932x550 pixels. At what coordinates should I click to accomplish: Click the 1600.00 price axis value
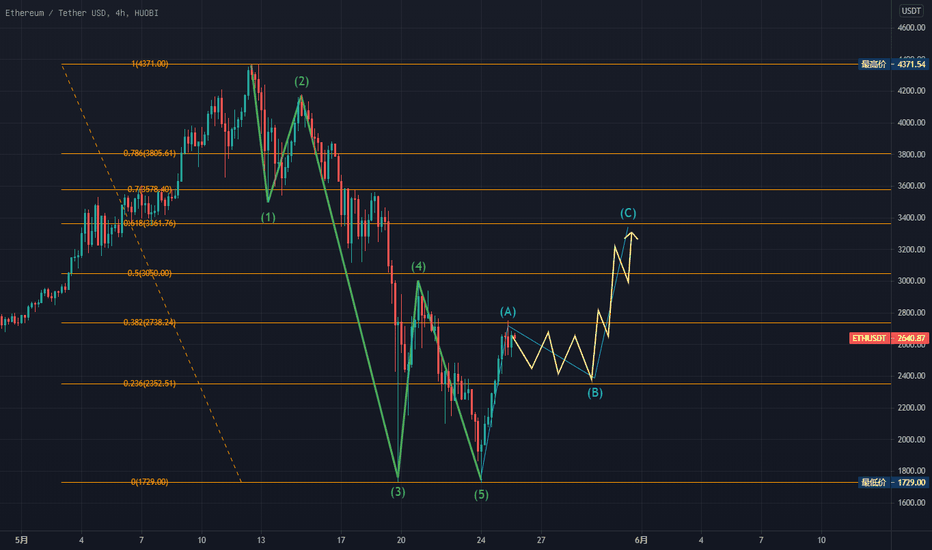(911, 503)
